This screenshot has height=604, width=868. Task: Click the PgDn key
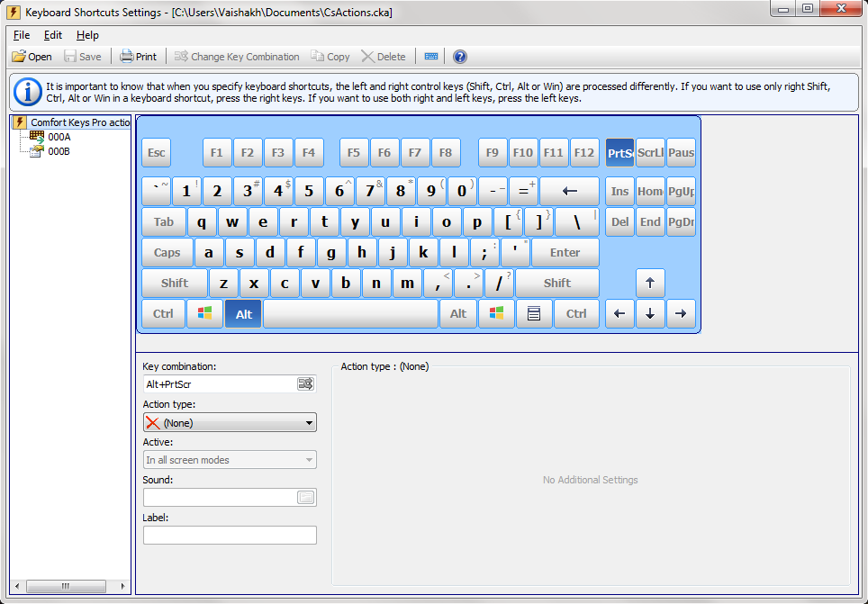tap(681, 222)
